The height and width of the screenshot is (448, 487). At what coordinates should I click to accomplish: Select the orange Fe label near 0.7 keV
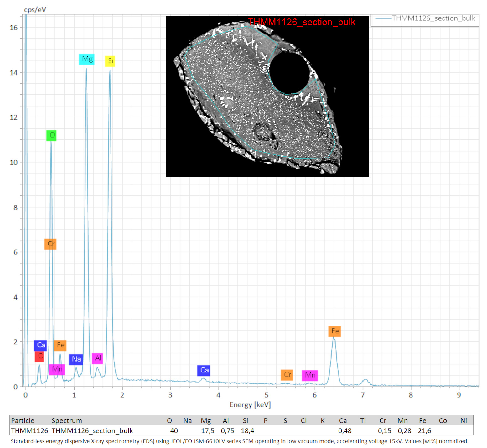(60, 345)
